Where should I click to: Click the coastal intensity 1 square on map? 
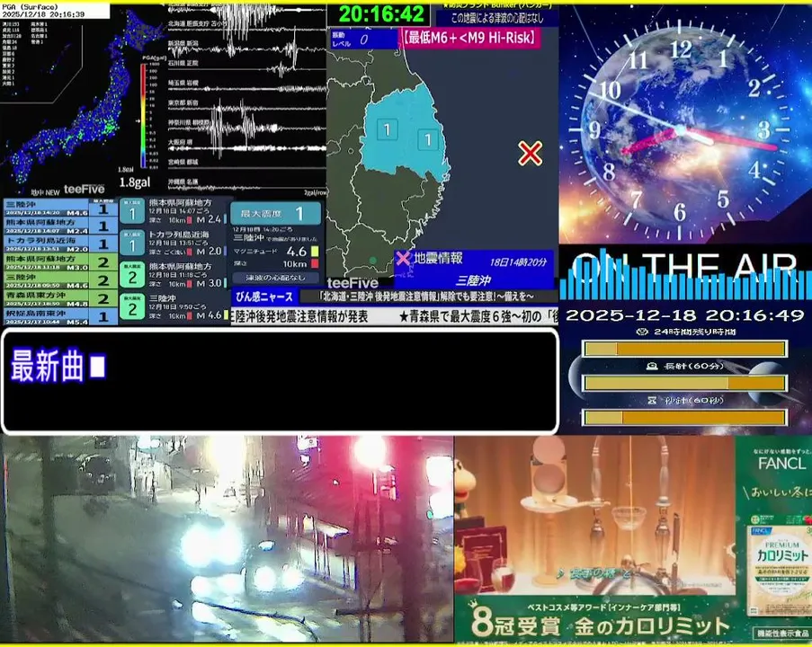428,139
